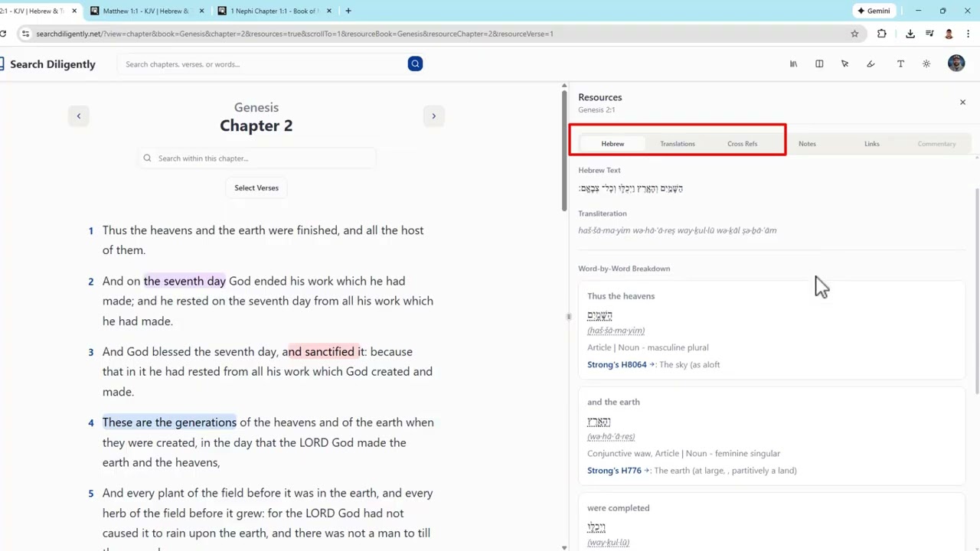The image size is (980, 551).
Task: Click the chapter scrollbar down arrow
Action: [564, 547]
